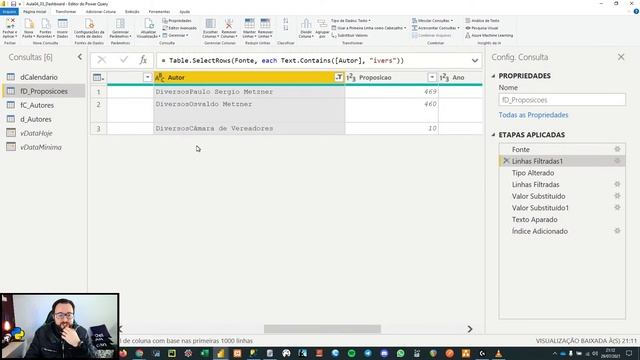Screen dimensions: 640x360
Task: Open the gear settings for the Fonte step
Action: click(x=617, y=149)
